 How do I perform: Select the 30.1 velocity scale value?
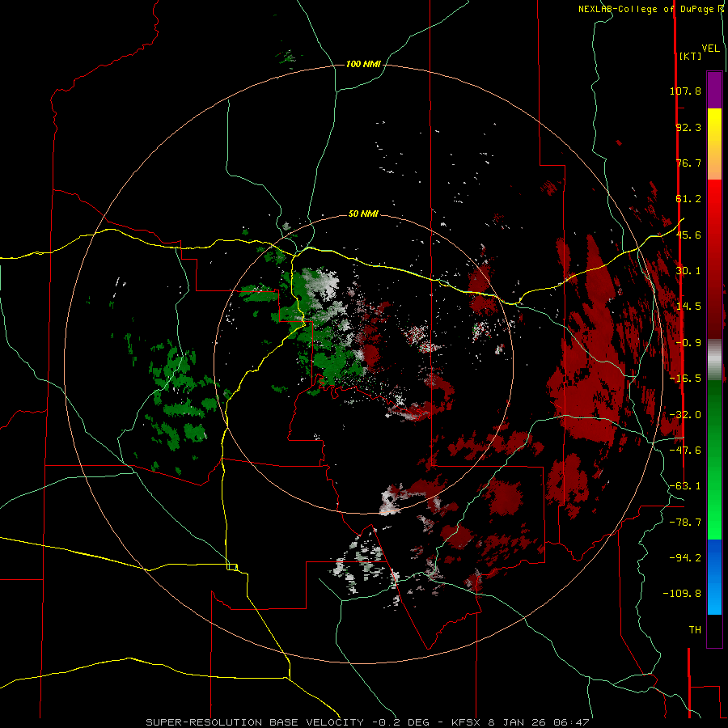pos(688,271)
